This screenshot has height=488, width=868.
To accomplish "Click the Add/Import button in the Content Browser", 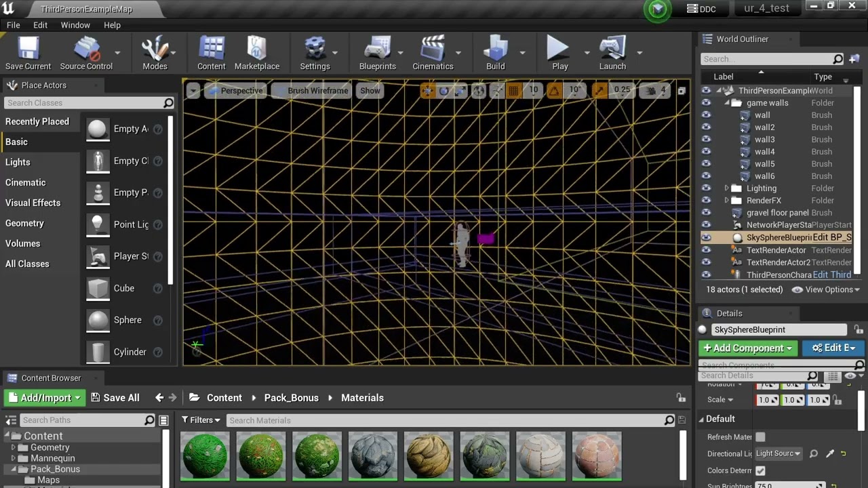I will (44, 398).
